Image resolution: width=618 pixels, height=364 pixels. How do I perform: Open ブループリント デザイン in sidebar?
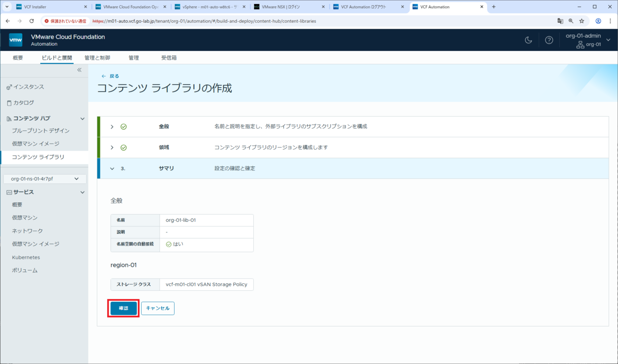click(41, 131)
